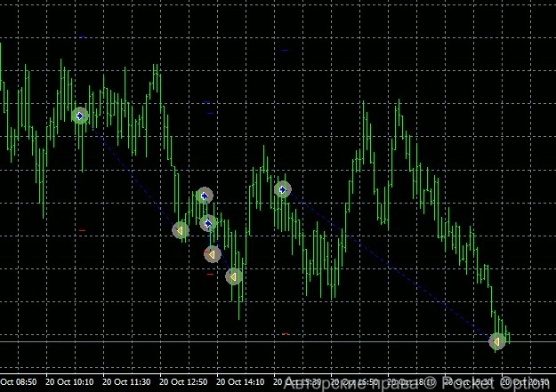Click the pair of blue dashes above the stacked arrows
This screenshot has height=392, width=556.
(209, 108)
